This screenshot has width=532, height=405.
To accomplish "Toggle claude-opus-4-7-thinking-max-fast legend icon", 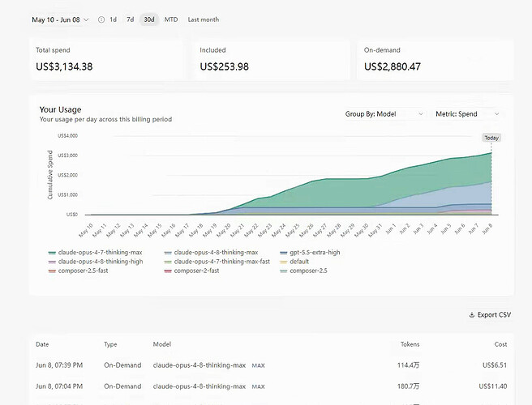I will pyautogui.click(x=168, y=262).
